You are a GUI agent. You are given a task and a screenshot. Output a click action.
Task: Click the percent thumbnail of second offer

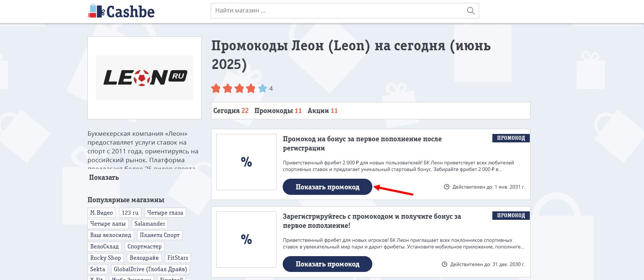[x=246, y=239]
